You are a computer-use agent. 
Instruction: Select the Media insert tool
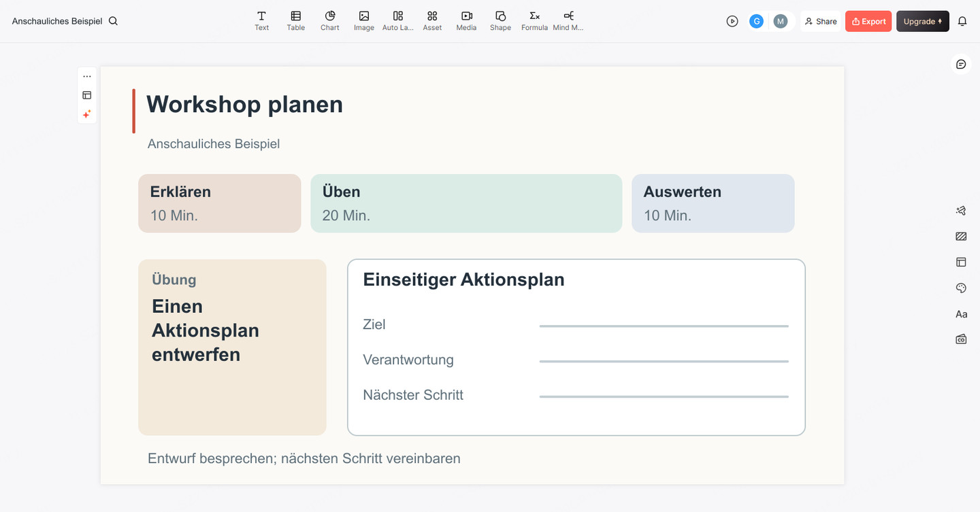[466, 20]
